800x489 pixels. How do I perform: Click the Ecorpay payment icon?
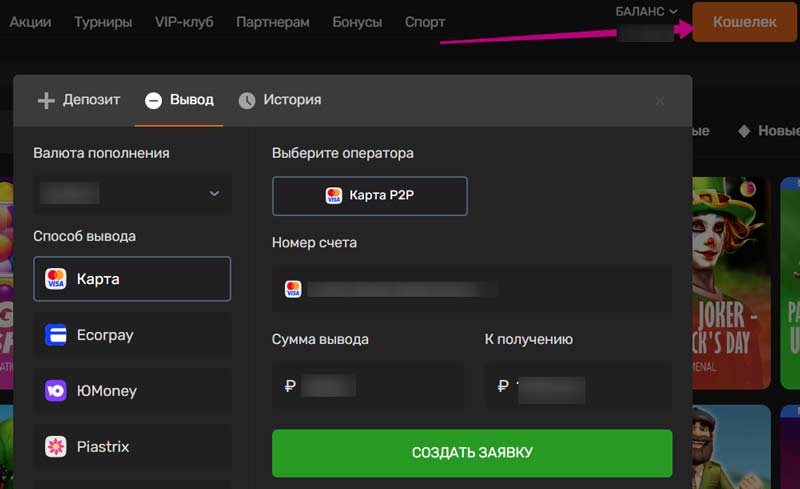[x=56, y=335]
